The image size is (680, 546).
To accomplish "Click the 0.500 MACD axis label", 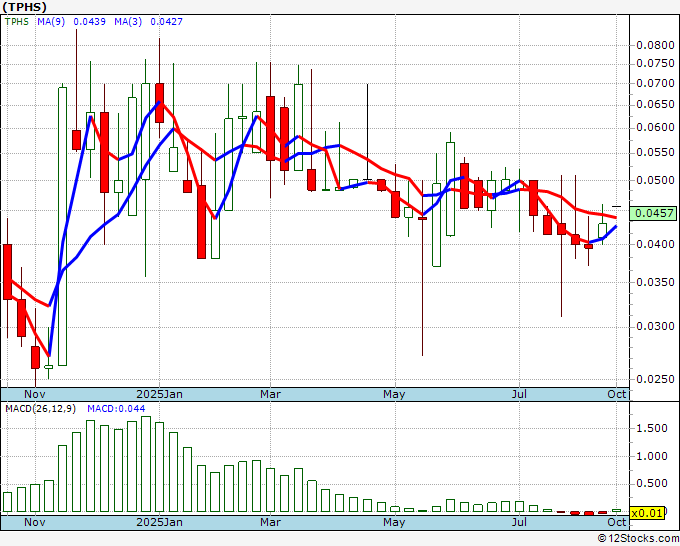I will pyautogui.click(x=651, y=484).
